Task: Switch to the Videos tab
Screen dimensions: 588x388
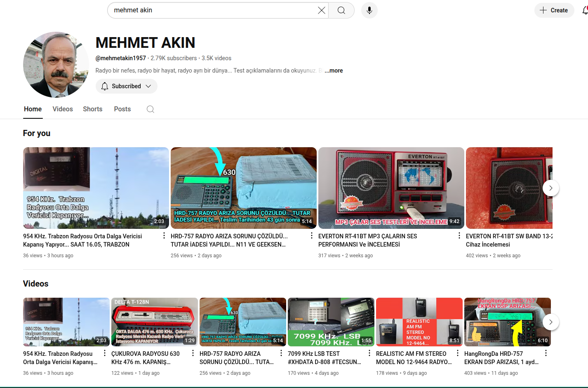Action: point(63,109)
